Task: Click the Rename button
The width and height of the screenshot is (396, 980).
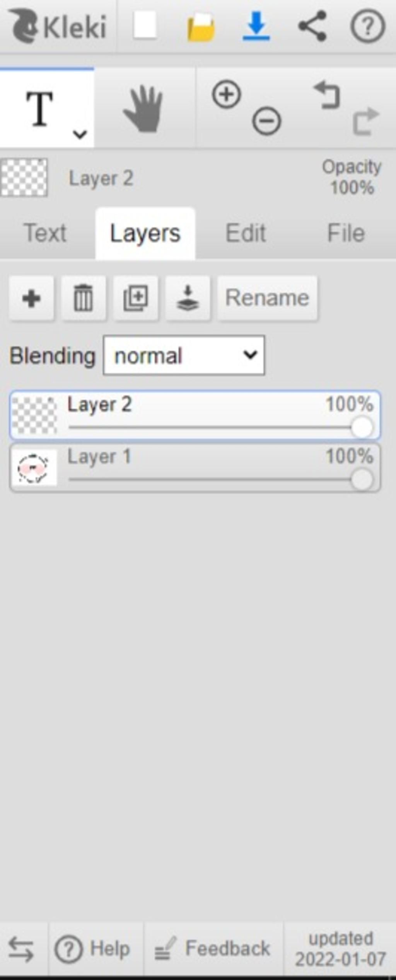Action: click(x=267, y=298)
